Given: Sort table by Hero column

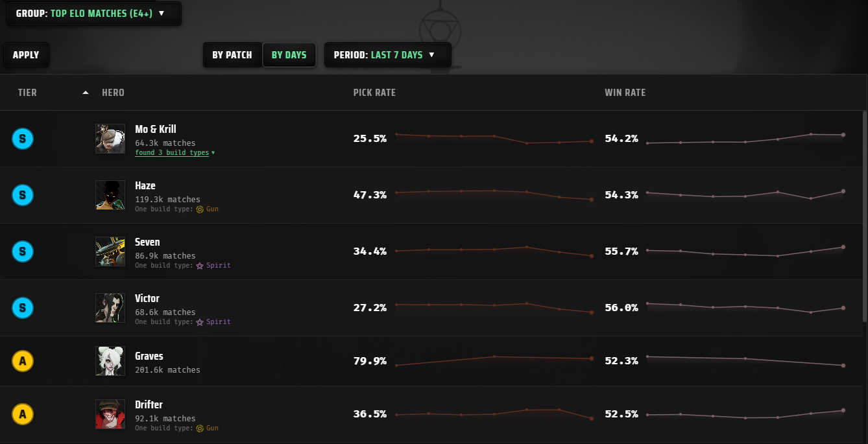Looking at the screenshot, I should 113,93.
